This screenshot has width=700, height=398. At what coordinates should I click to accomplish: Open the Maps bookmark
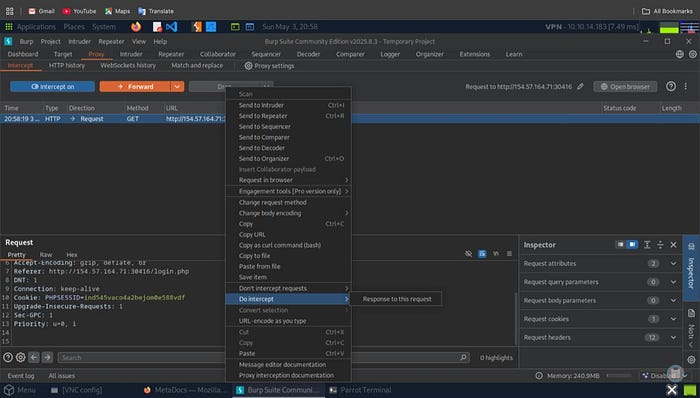117,11
